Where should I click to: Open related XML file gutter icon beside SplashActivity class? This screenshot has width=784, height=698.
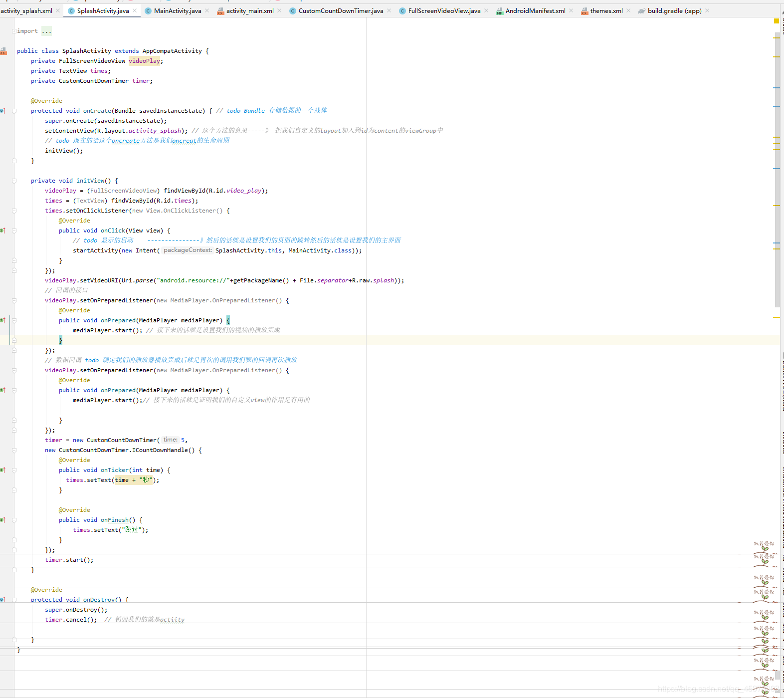[3, 51]
